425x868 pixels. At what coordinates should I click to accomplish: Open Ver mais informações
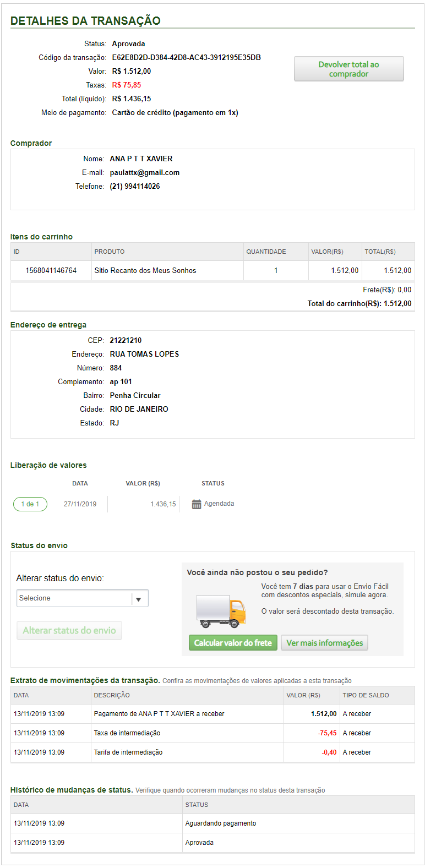point(324,643)
